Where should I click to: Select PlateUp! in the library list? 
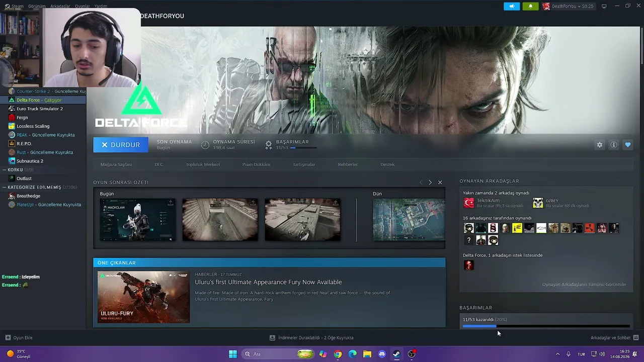pyautogui.click(x=43, y=205)
